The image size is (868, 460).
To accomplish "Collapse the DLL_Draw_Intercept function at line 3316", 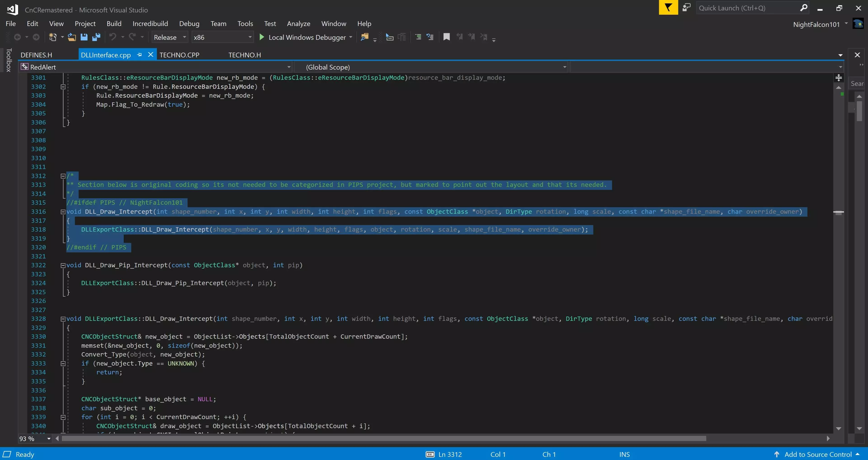I will click(63, 212).
